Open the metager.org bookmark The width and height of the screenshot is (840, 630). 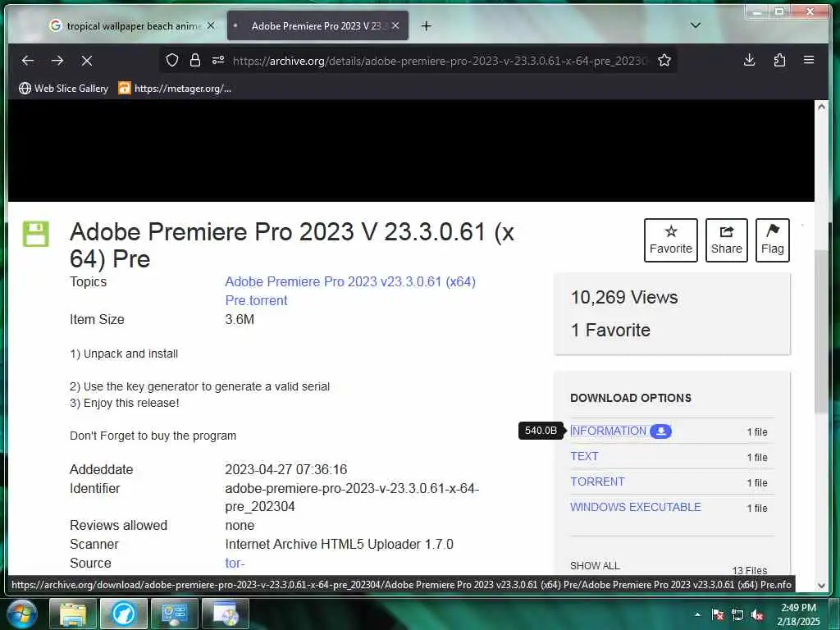176,89
